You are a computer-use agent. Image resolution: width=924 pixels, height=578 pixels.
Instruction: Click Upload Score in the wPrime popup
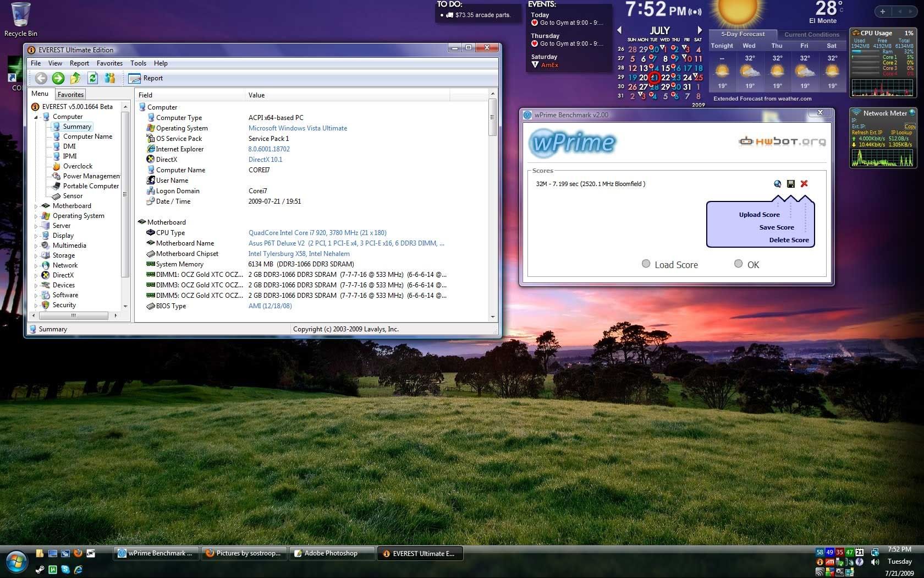pyautogui.click(x=759, y=215)
